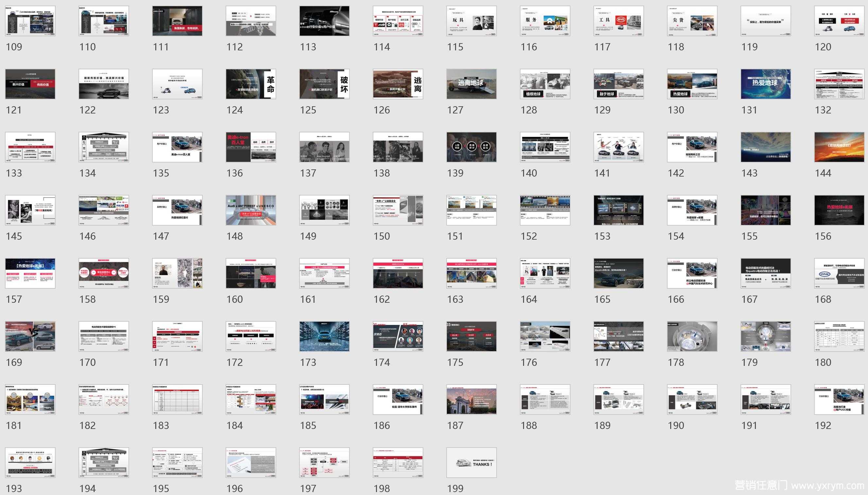Select slide 136 奥迪e-tron百人堂 thumbnail
The height and width of the screenshot is (495, 868).
(x=251, y=147)
